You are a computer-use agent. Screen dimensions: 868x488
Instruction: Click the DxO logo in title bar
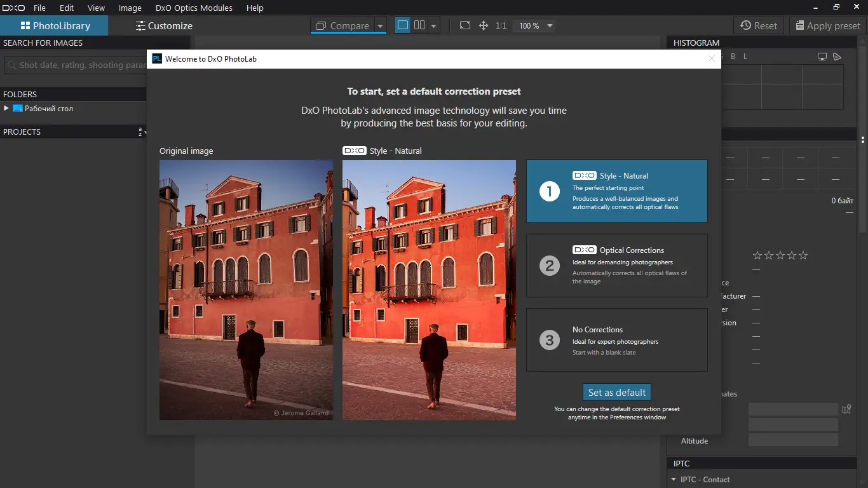[x=13, y=8]
